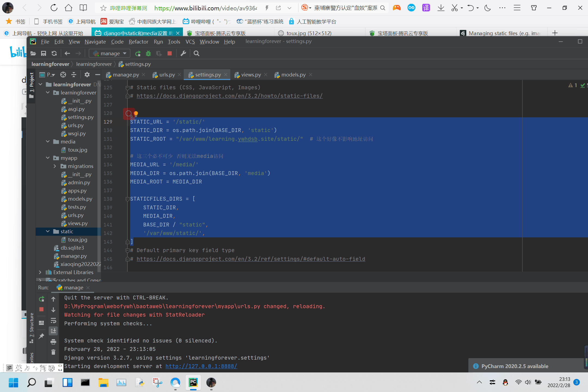Collapse the media folder
Image resolution: width=588 pixels, height=392 pixels.
48,142
